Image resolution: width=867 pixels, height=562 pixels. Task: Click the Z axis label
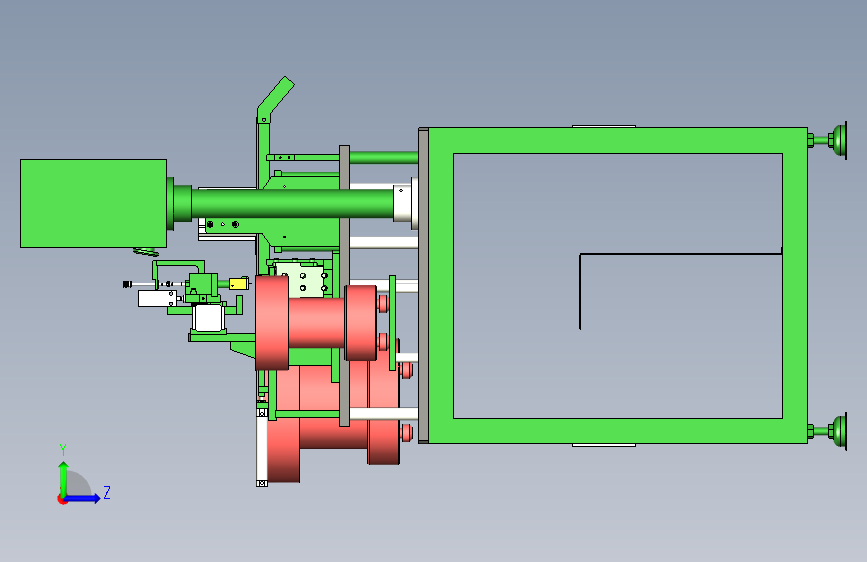[107, 492]
